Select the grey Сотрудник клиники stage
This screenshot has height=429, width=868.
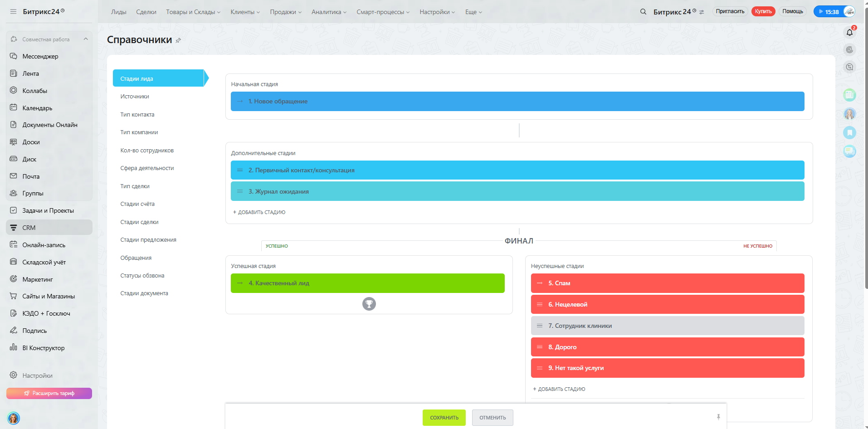click(668, 326)
